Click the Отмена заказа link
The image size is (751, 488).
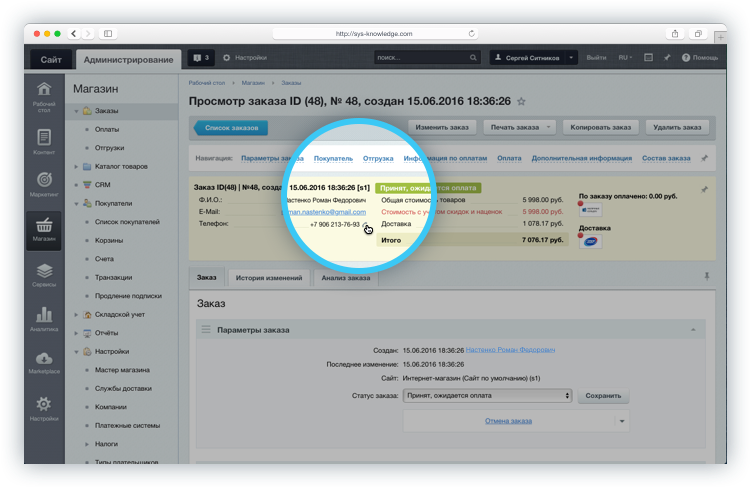coord(508,422)
